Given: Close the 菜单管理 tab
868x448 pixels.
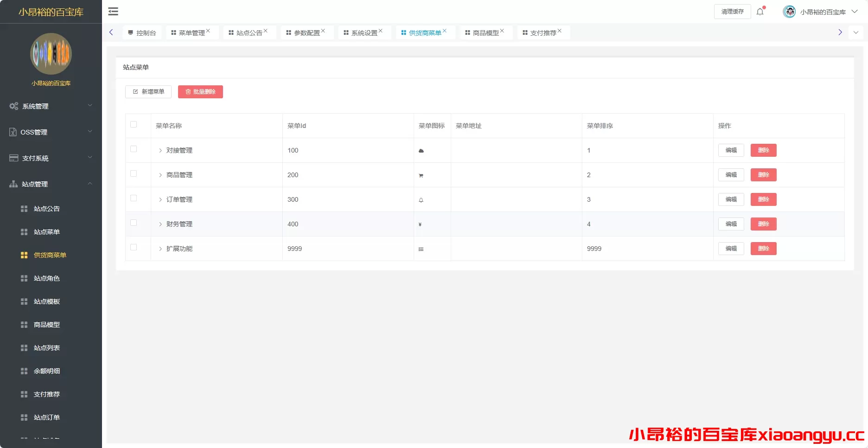Looking at the screenshot, I should point(208,31).
